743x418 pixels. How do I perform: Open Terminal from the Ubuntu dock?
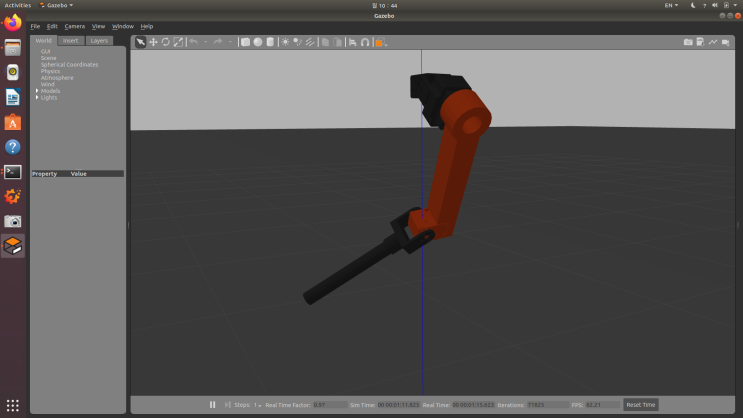click(x=13, y=172)
